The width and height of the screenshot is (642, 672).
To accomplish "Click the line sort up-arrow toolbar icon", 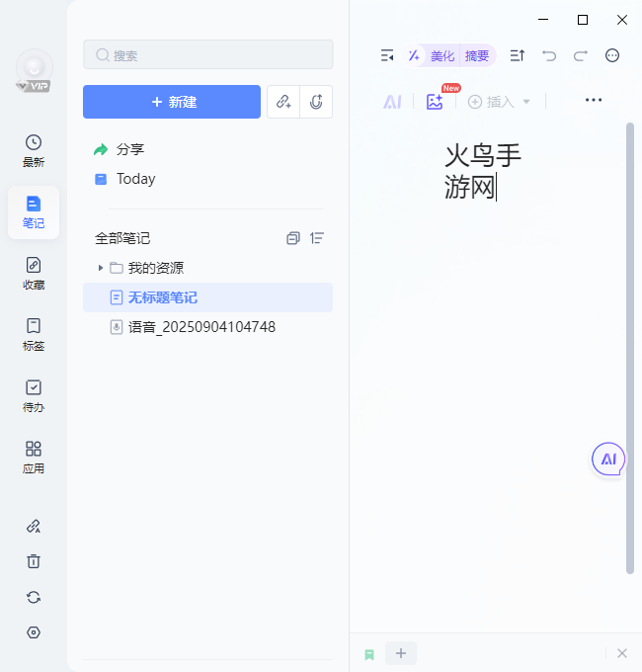I will (x=517, y=55).
